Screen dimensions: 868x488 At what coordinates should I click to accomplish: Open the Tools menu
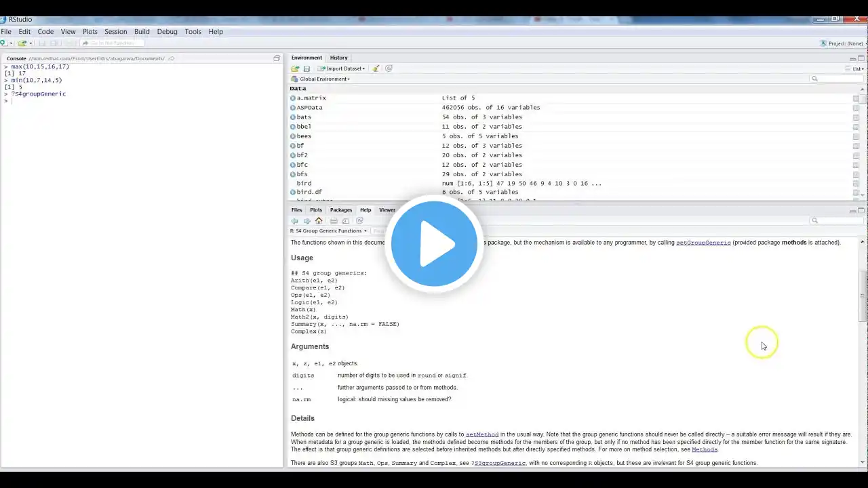pos(193,32)
